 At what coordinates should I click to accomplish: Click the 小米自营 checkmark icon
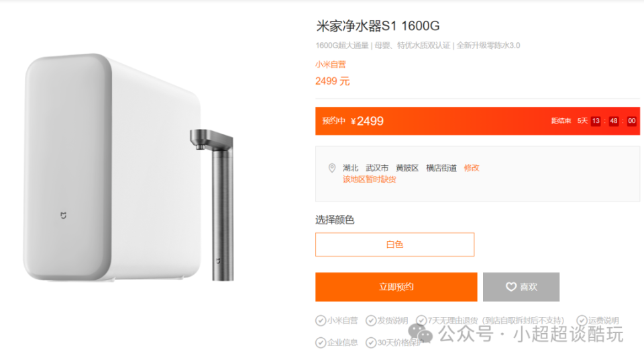321,320
